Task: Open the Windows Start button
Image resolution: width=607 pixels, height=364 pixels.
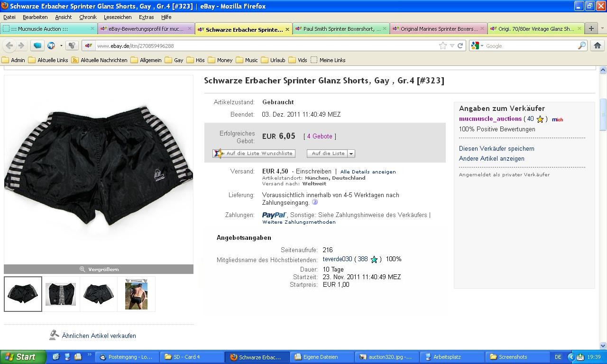Action: (23, 357)
